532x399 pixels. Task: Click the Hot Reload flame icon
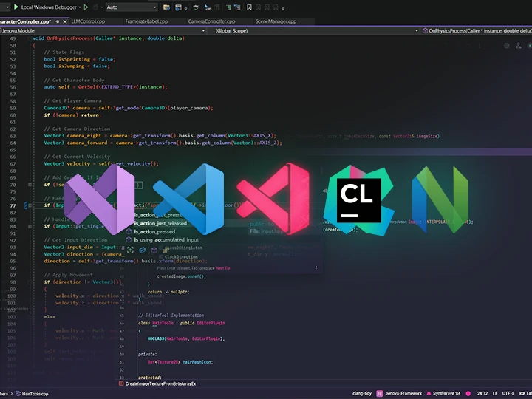point(95,7)
